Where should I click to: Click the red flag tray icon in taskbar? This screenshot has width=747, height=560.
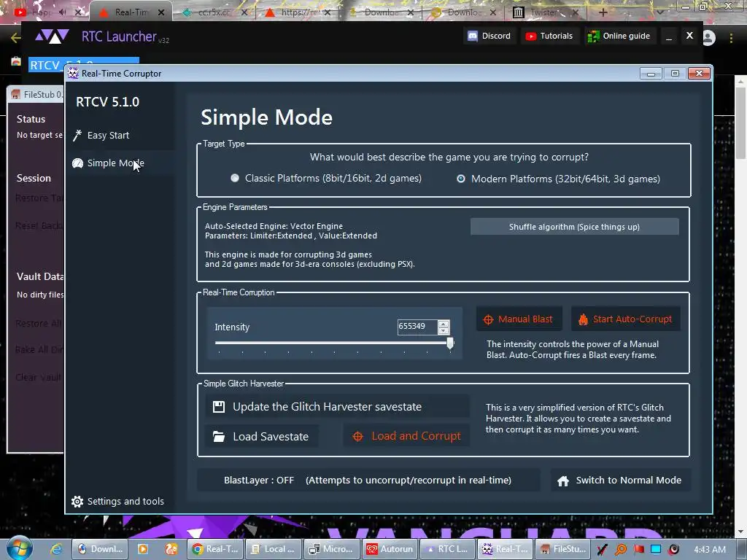(x=638, y=549)
